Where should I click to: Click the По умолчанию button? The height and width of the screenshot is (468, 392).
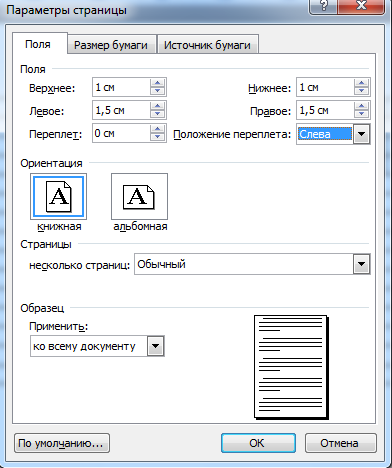pos(62,443)
